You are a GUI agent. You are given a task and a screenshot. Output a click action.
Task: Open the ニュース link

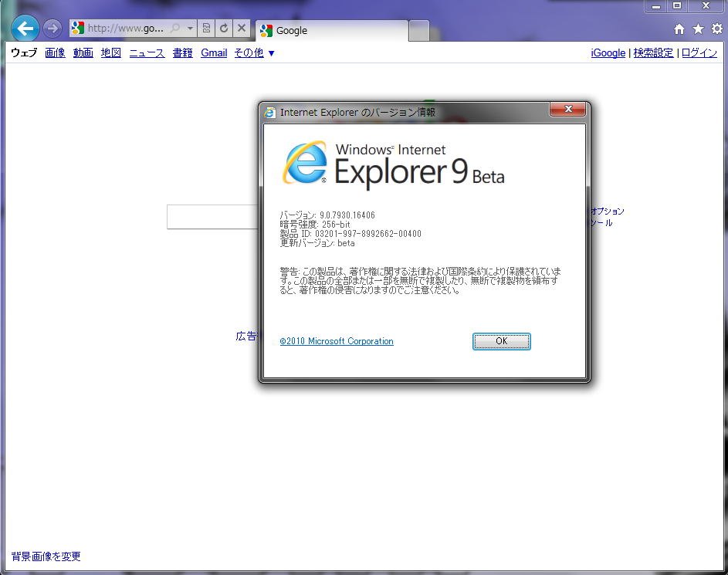(x=147, y=53)
